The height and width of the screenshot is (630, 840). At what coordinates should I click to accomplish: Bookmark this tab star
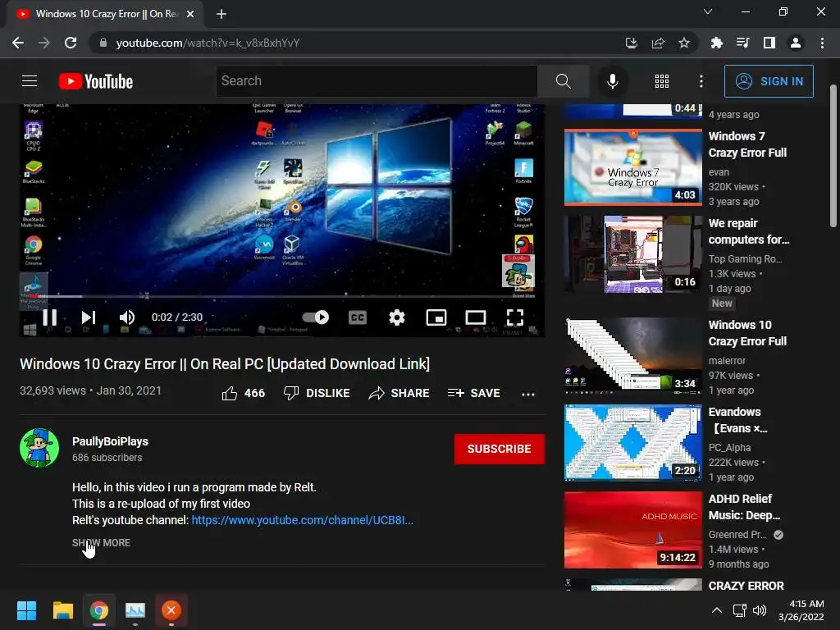point(683,43)
